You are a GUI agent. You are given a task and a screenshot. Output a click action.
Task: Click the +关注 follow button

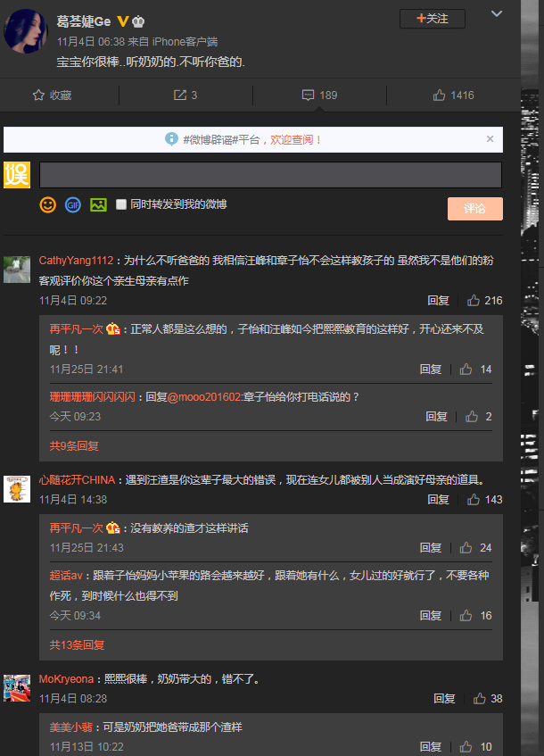click(432, 19)
